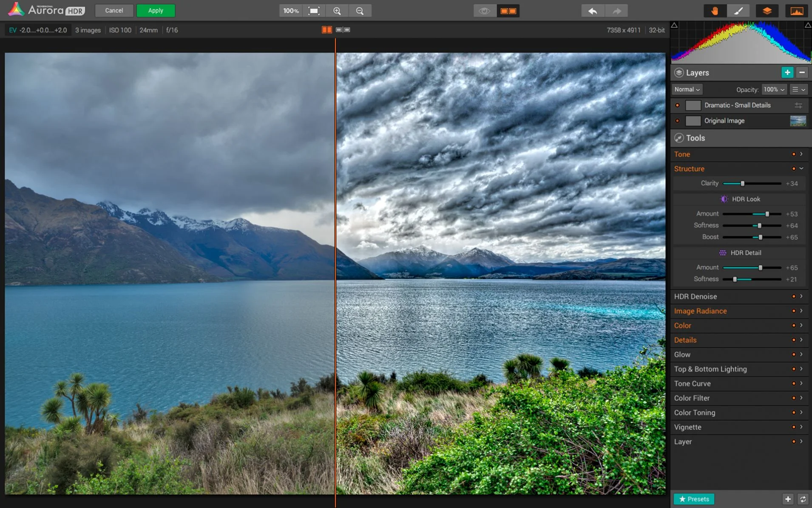Collapse the Structure panel chevron
Viewport: 812px width, 508px height.
pyautogui.click(x=801, y=169)
